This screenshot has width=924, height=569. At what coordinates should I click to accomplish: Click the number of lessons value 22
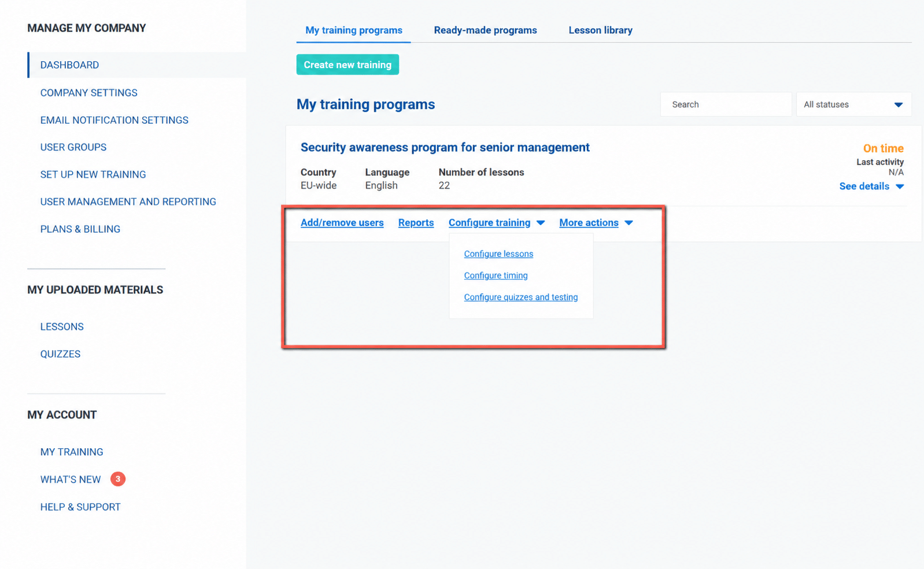444,186
